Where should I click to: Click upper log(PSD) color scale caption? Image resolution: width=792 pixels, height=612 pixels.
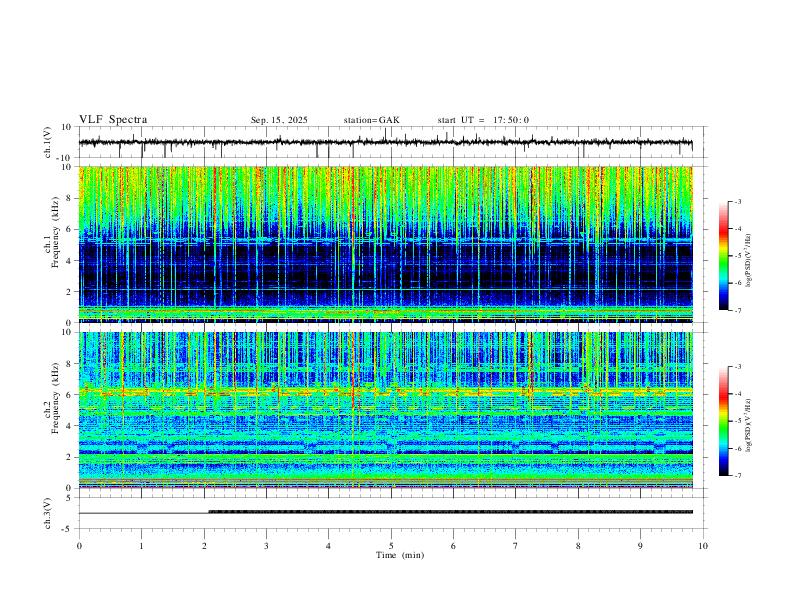748,261
